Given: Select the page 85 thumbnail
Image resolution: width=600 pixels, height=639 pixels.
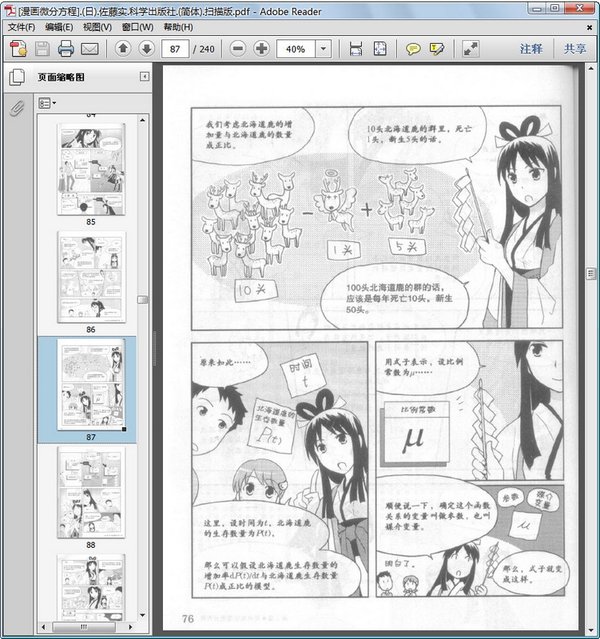Looking at the screenshot, I should (x=91, y=169).
